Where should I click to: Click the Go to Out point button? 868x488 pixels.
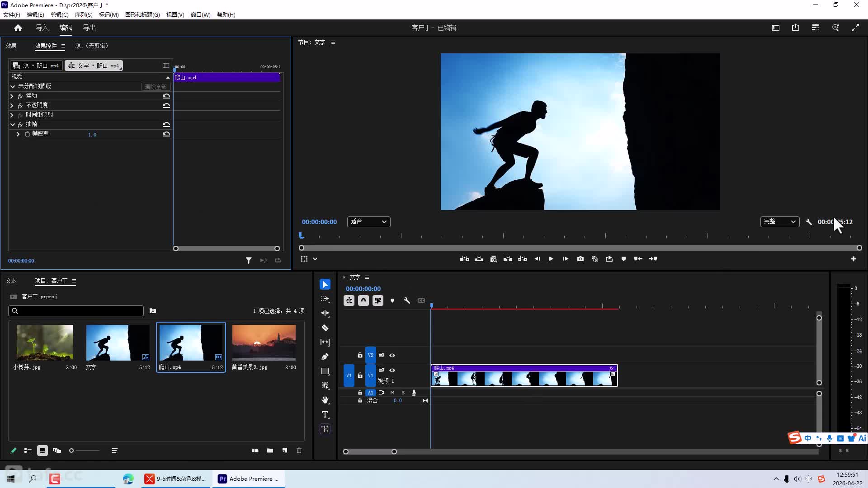tap(653, 259)
